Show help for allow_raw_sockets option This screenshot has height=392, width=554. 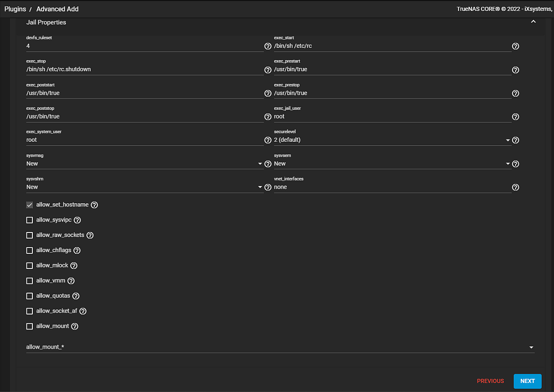point(90,235)
